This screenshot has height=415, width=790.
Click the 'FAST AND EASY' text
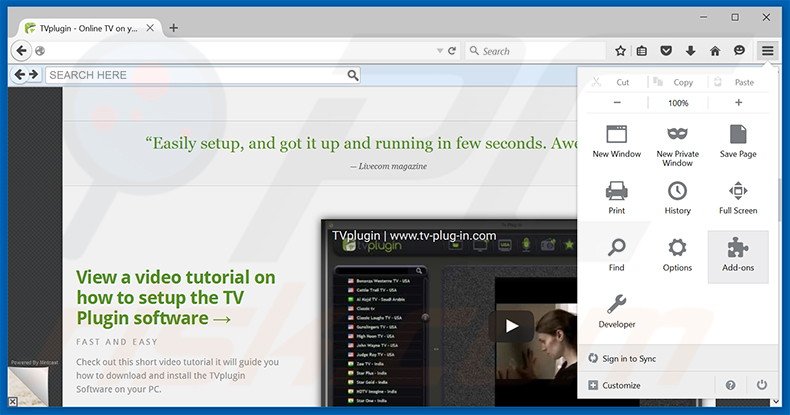pos(117,342)
